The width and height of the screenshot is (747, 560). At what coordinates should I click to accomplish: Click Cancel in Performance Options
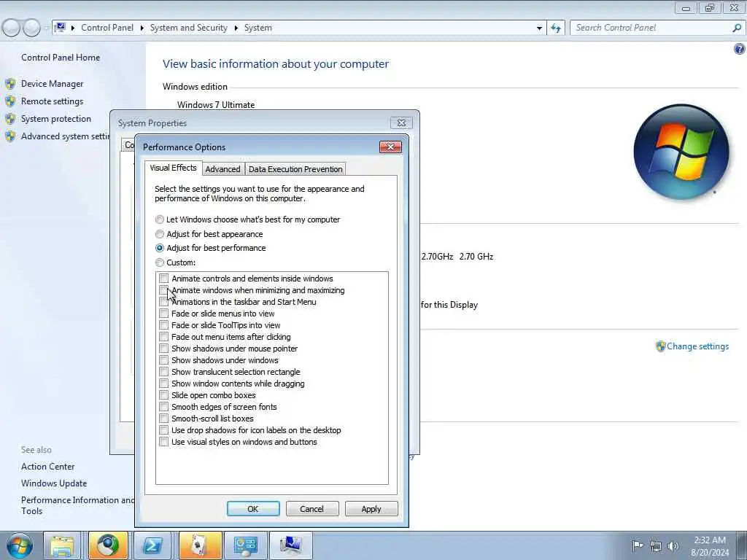312,509
